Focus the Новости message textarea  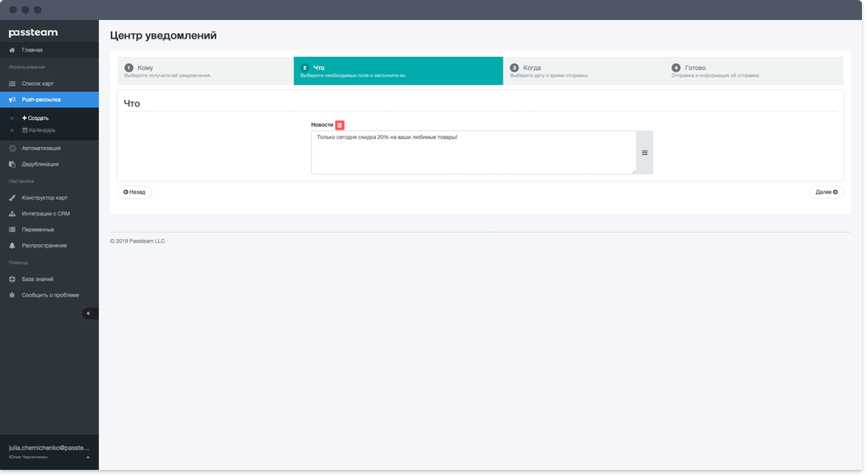click(x=474, y=153)
